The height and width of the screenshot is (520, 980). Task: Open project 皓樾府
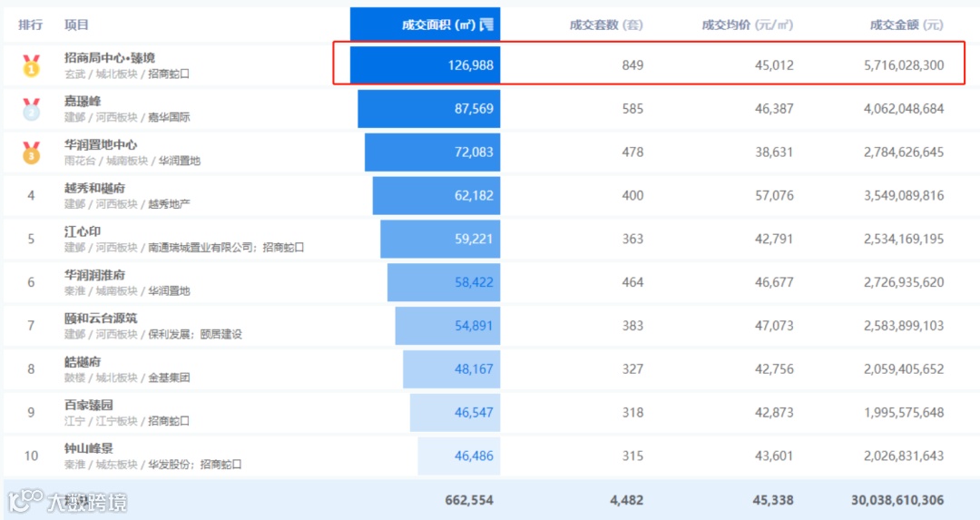(83, 362)
